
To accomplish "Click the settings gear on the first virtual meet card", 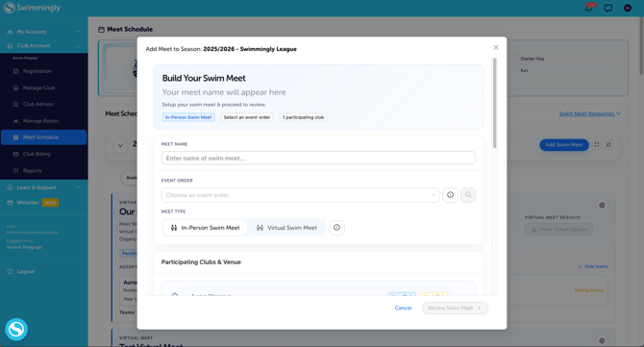I will click(x=602, y=205).
